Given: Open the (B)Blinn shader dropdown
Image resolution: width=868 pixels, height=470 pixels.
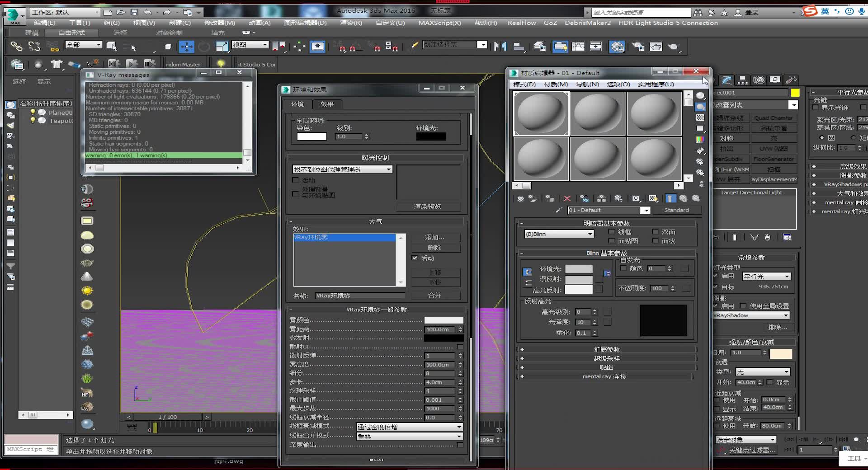Looking at the screenshot, I should [559, 234].
